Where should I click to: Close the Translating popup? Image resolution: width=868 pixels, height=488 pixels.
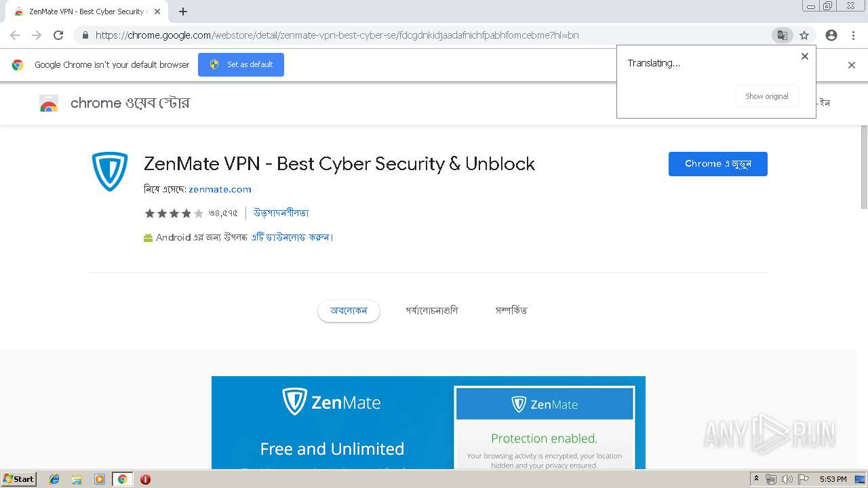805,56
